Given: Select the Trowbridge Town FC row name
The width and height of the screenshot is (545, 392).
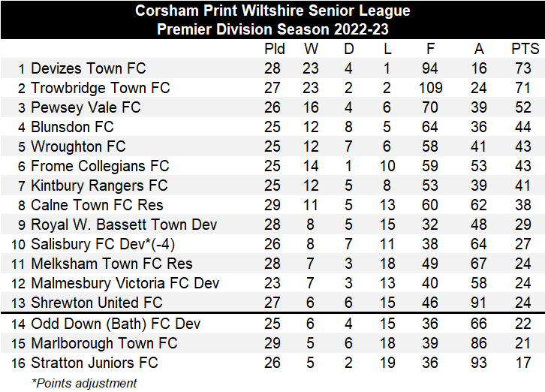Looking at the screenshot, I should pyautogui.click(x=100, y=88).
